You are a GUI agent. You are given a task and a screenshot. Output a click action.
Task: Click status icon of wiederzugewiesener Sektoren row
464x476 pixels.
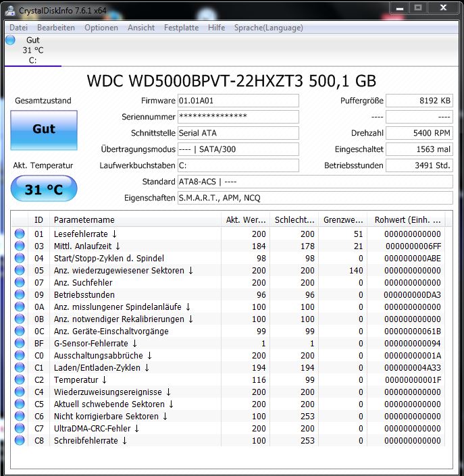click(20, 270)
